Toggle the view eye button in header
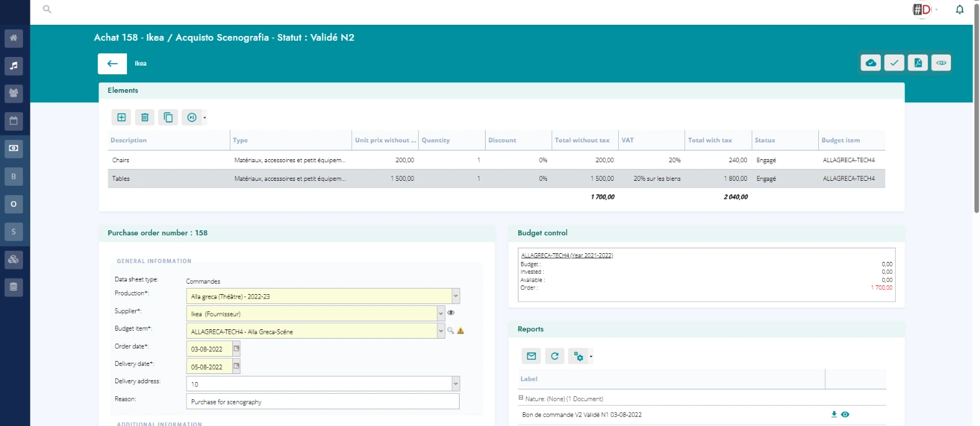This screenshot has height=426, width=980. [941, 63]
